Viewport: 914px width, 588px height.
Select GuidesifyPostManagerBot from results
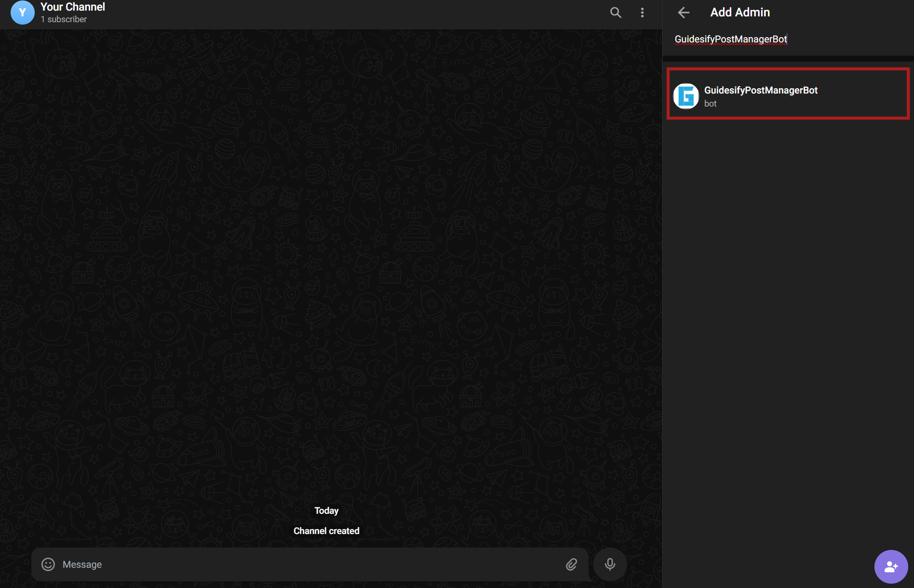point(788,95)
